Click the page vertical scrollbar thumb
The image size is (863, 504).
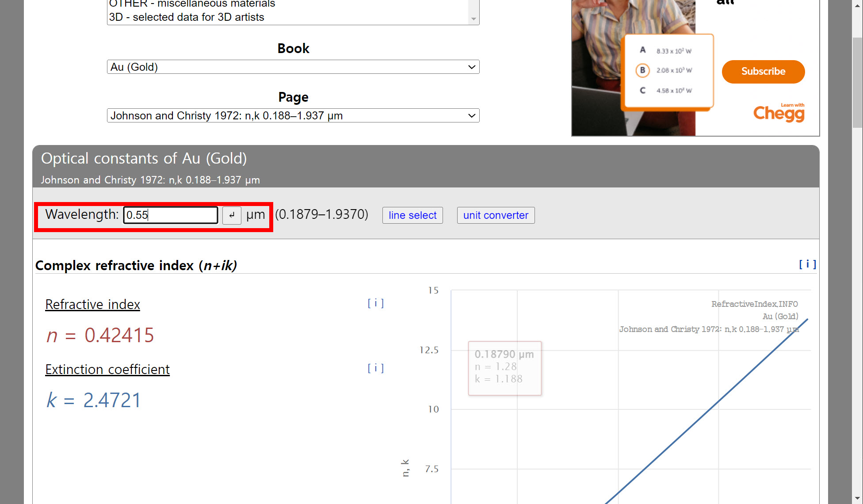857,82
